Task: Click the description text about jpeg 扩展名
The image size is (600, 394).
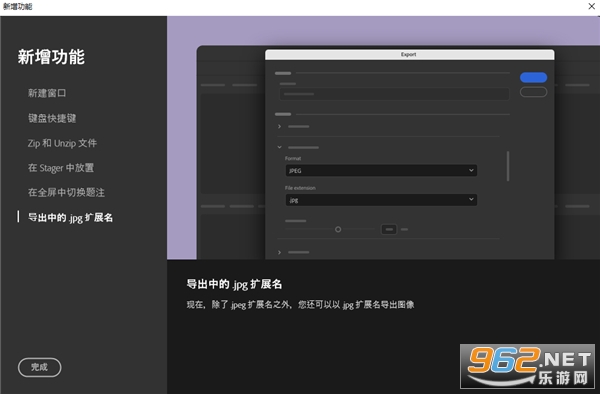Action: click(x=300, y=304)
